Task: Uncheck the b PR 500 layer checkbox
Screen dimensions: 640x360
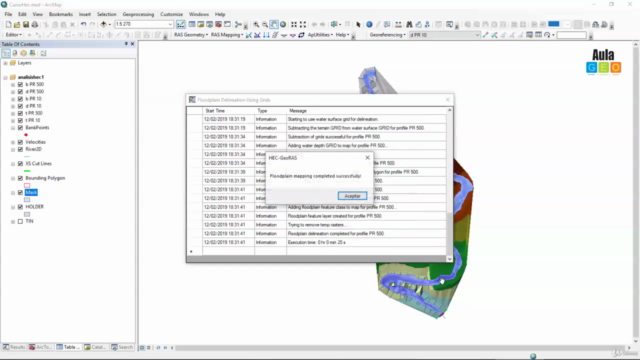Action: (x=20, y=84)
